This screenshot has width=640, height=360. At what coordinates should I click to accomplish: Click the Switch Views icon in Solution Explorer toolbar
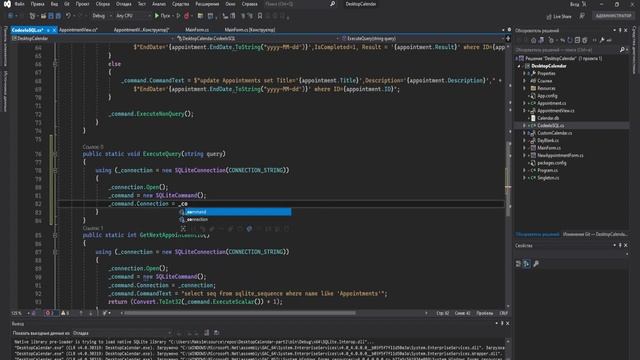click(541, 40)
